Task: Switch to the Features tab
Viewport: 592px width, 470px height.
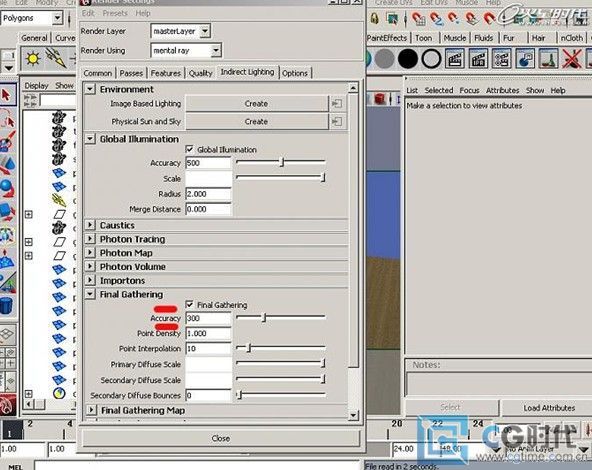Action: point(166,73)
